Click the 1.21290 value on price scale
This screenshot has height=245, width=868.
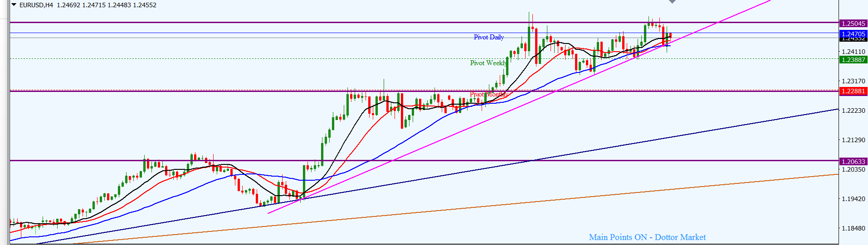click(x=853, y=140)
